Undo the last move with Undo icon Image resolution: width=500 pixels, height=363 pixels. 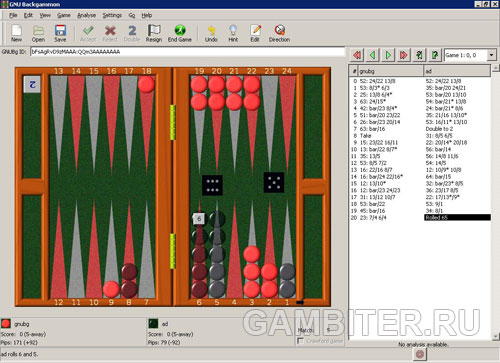[211, 33]
